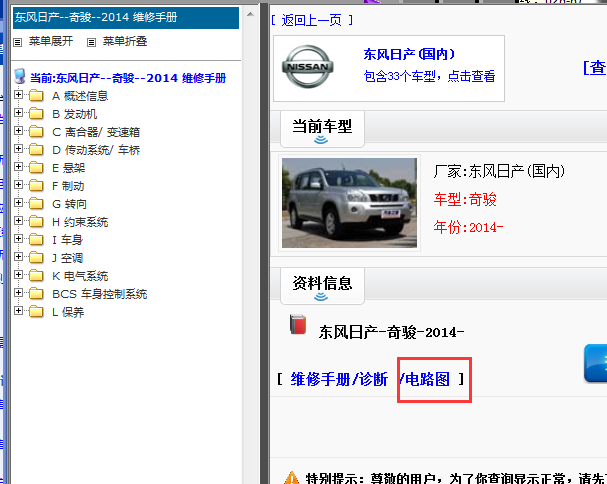Select H 约束系统 tree label
Screen dimensions: 607x484
(x=80, y=222)
